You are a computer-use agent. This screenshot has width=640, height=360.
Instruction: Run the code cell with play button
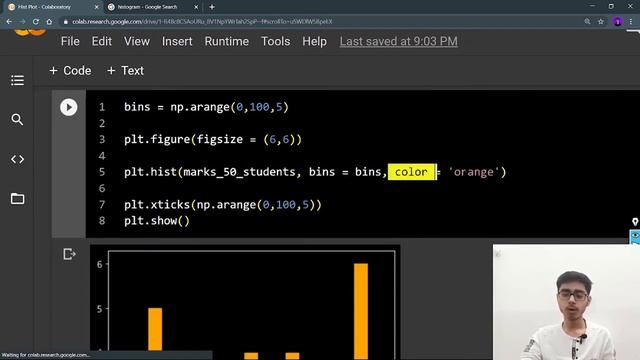(x=69, y=107)
